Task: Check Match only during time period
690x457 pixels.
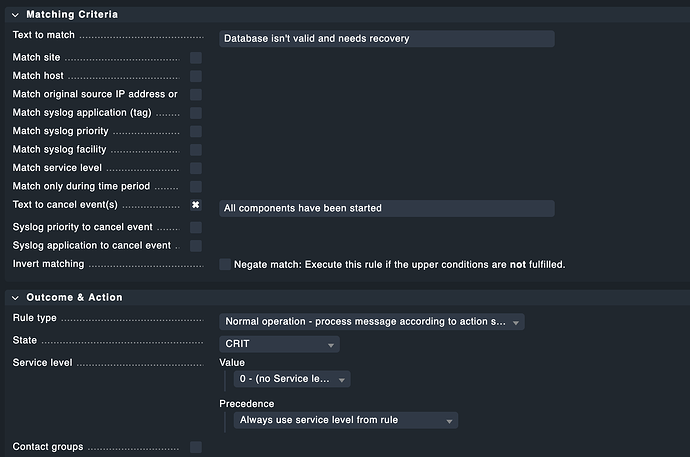Action: [x=196, y=187]
